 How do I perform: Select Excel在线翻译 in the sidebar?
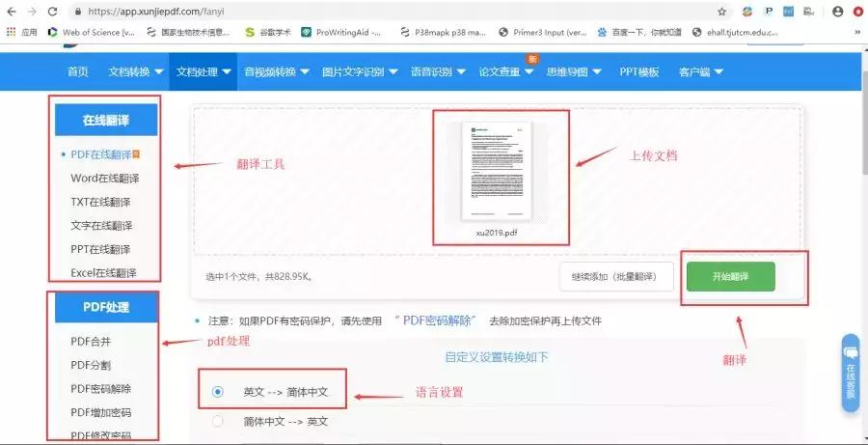(103, 272)
